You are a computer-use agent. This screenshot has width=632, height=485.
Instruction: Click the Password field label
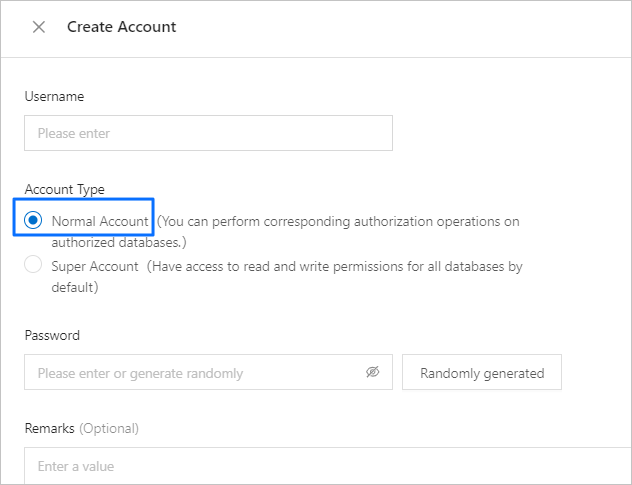click(52, 335)
